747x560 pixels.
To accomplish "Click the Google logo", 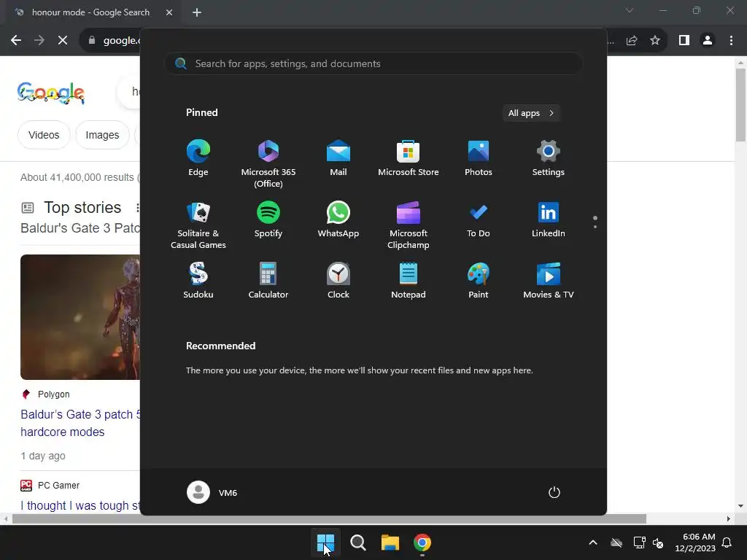I will [x=51, y=93].
